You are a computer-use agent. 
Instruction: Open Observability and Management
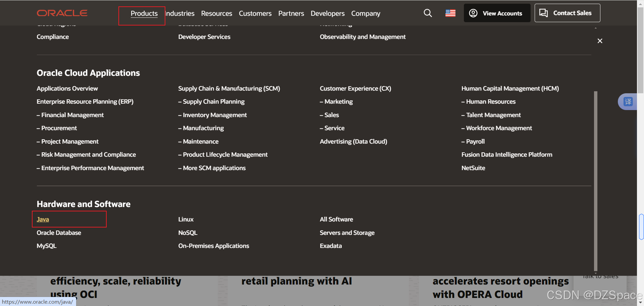click(362, 37)
